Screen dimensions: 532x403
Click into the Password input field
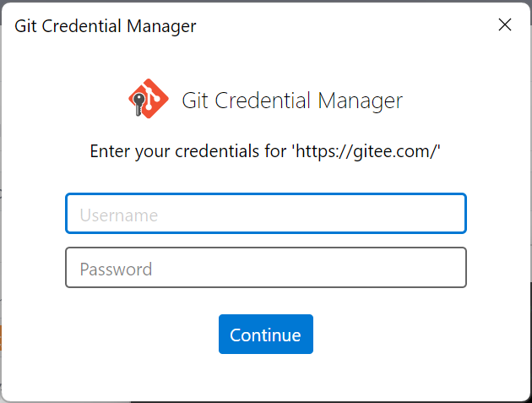[265, 268]
